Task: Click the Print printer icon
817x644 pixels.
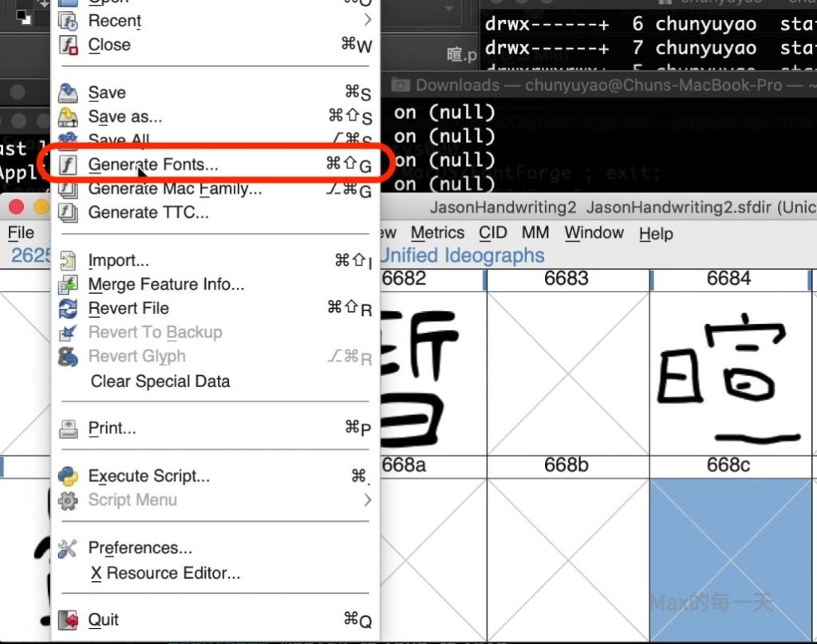Action: 69,429
